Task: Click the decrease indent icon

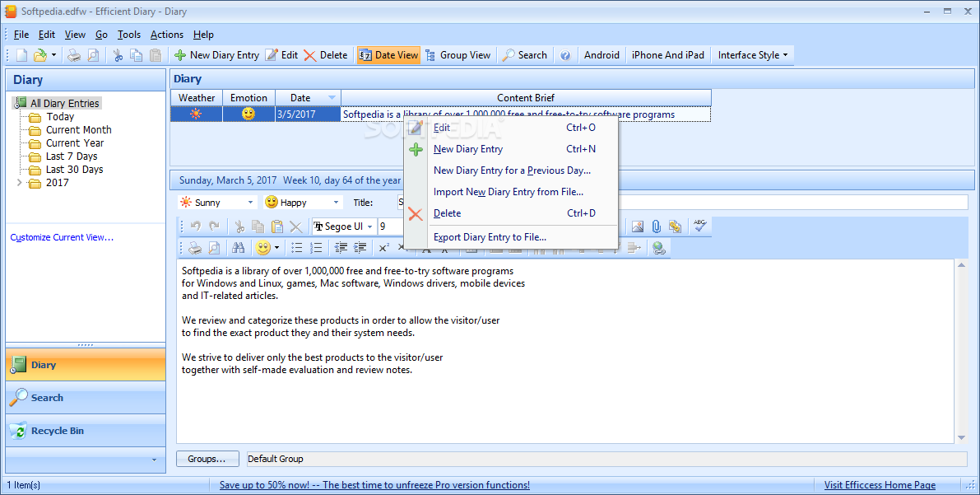Action: coord(341,248)
